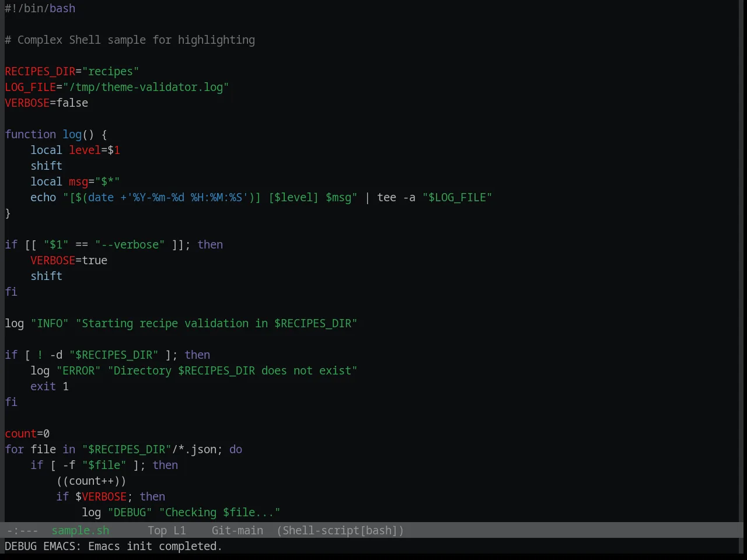This screenshot has width=747, height=560.
Task: Click the Top position indicator in mode line
Action: point(157,530)
